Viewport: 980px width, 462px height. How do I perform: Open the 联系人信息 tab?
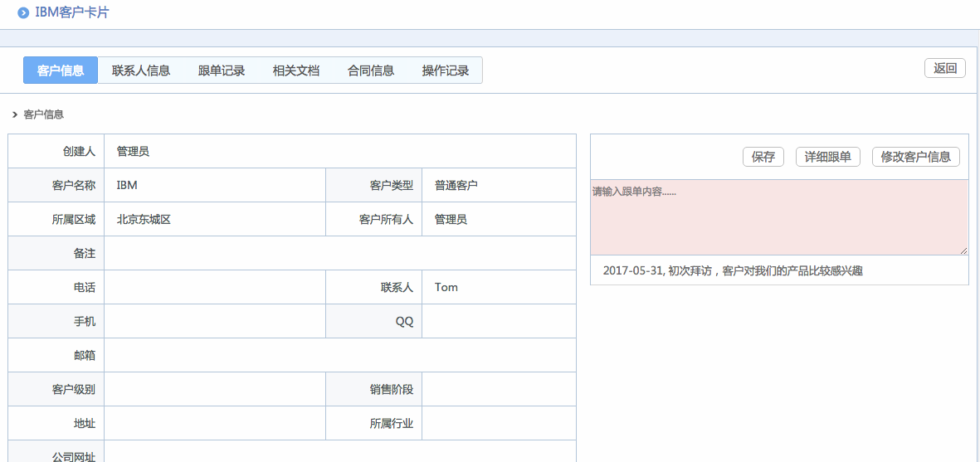click(x=141, y=71)
